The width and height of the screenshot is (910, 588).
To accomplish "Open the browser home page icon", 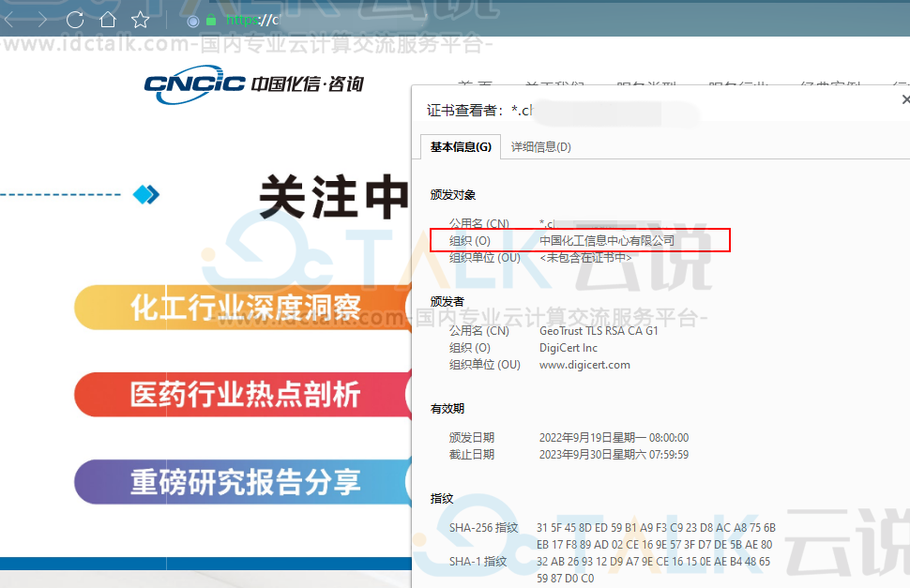I will click(108, 20).
